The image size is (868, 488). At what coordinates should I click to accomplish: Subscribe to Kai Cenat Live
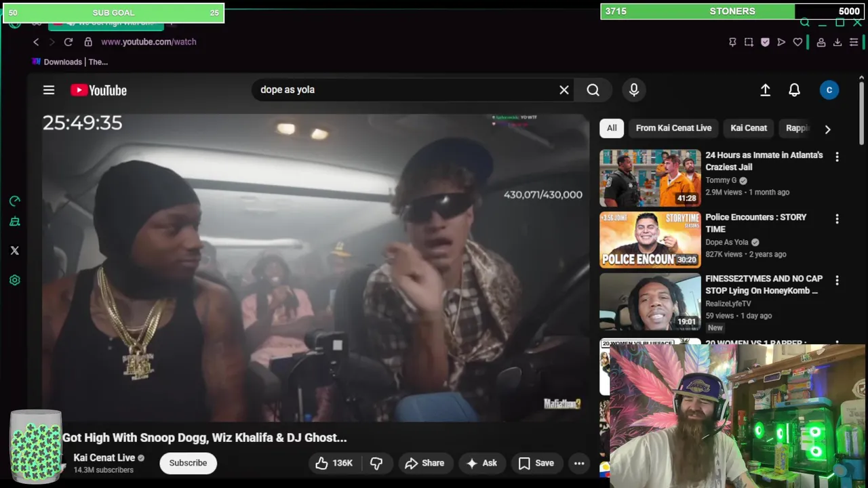point(188,463)
